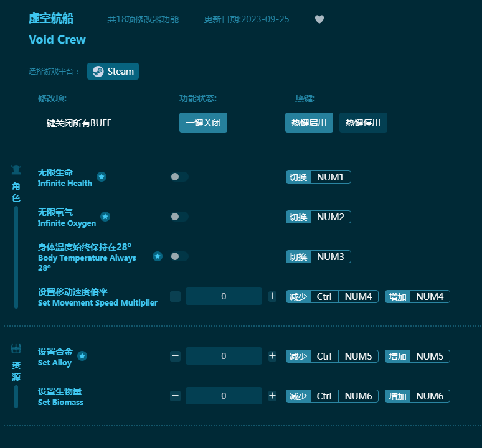Image resolution: width=482 pixels, height=448 pixels.
Task: Click the star icon beside Set Alloy
Action: [82, 356]
